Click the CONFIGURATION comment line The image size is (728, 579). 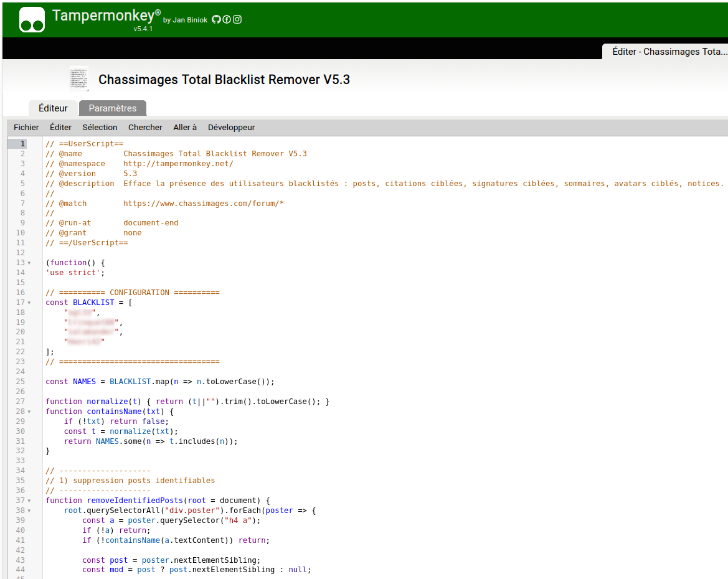point(132,293)
